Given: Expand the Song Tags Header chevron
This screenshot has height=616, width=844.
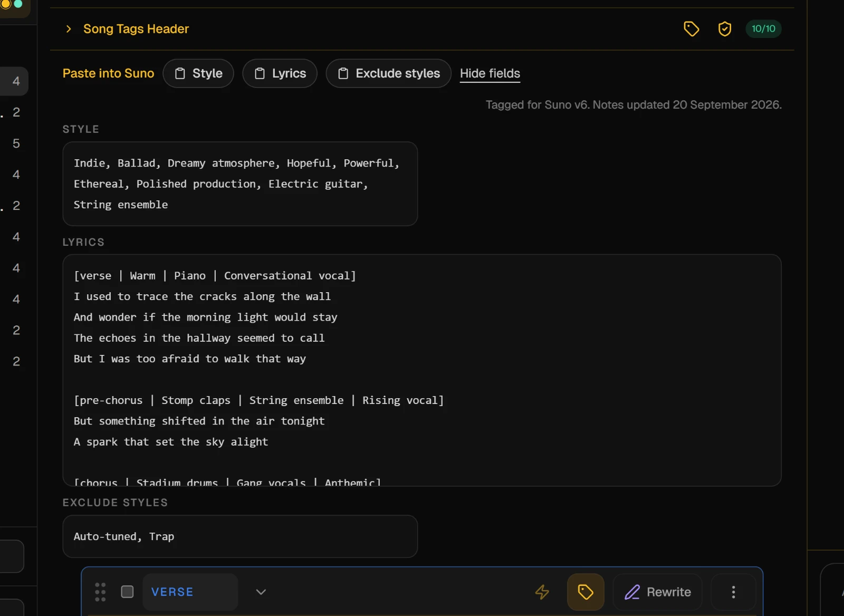Looking at the screenshot, I should pyautogui.click(x=69, y=29).
